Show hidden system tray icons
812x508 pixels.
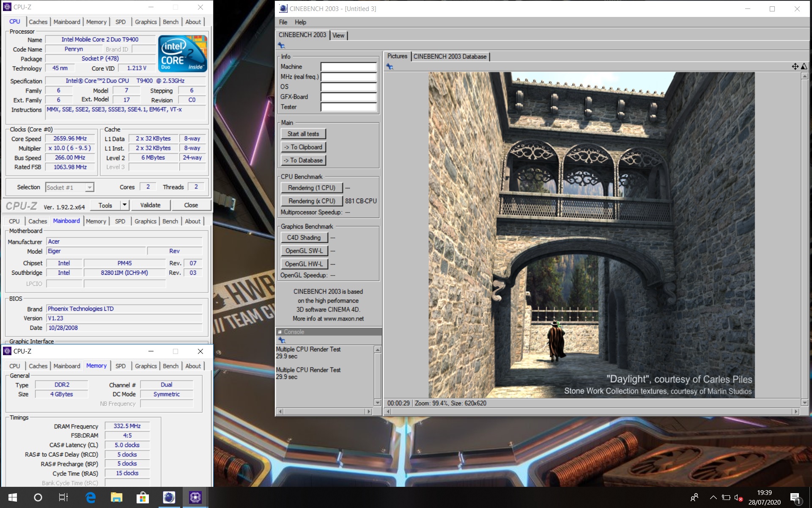coord(713,497)
